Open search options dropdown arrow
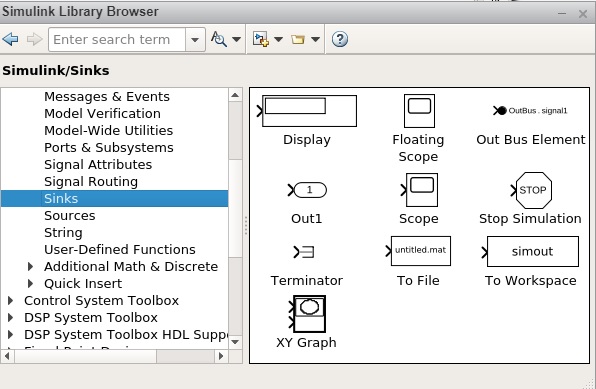596x389 pixels. pos(236,39)
